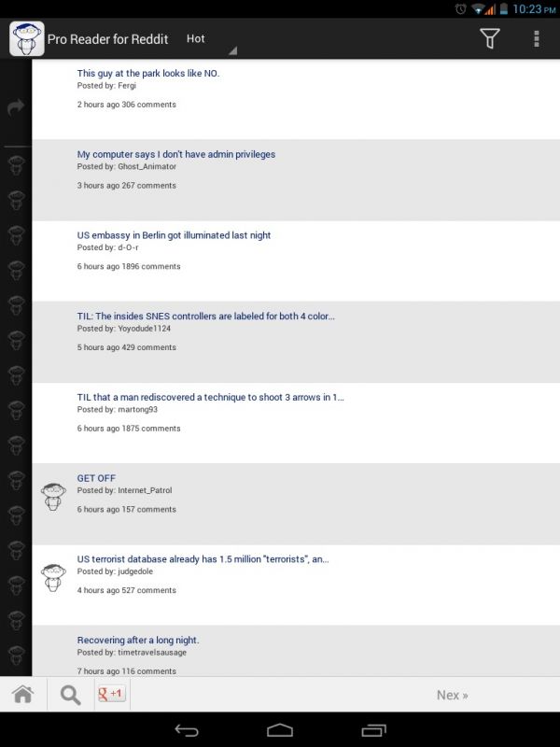Open thumbnail of US terrorist database post
Image resolution: width=560 pixels, height=747 pixels.
pyautogui.click(x=53, y=577)
